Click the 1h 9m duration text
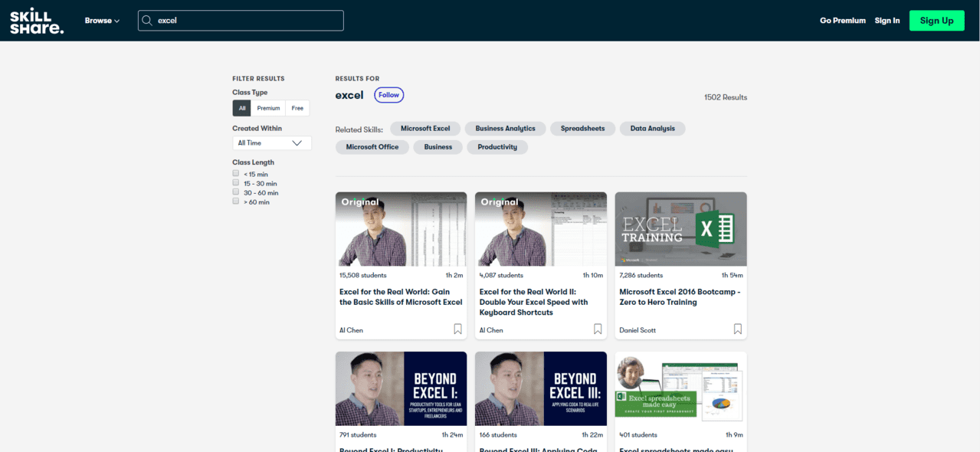The height and width of the screenshot is (452, 980). point(734,434)
